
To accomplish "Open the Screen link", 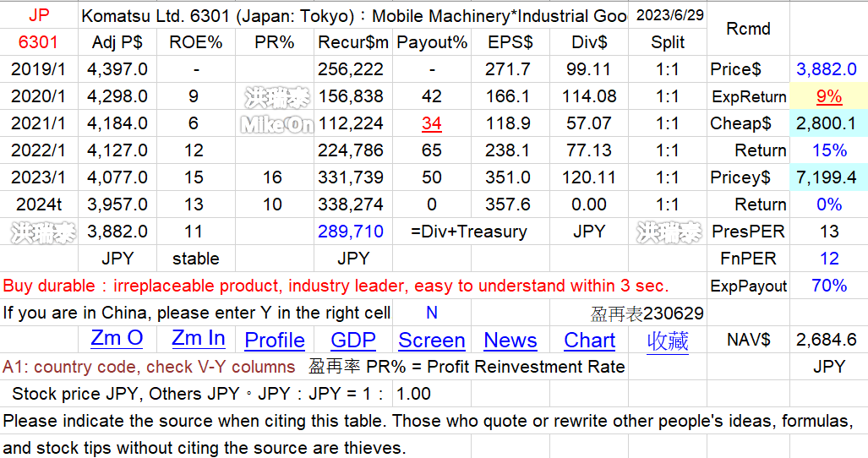I will click(432, 341).
